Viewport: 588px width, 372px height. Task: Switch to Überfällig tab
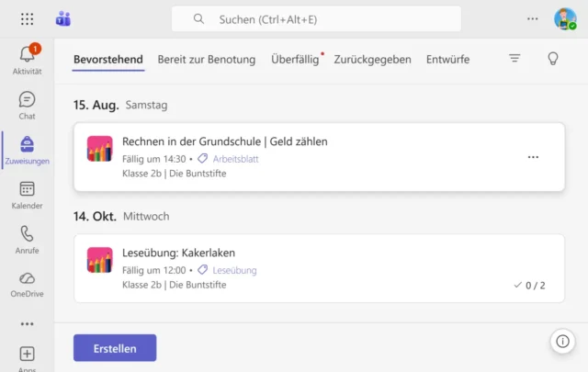tap(295, 60)
